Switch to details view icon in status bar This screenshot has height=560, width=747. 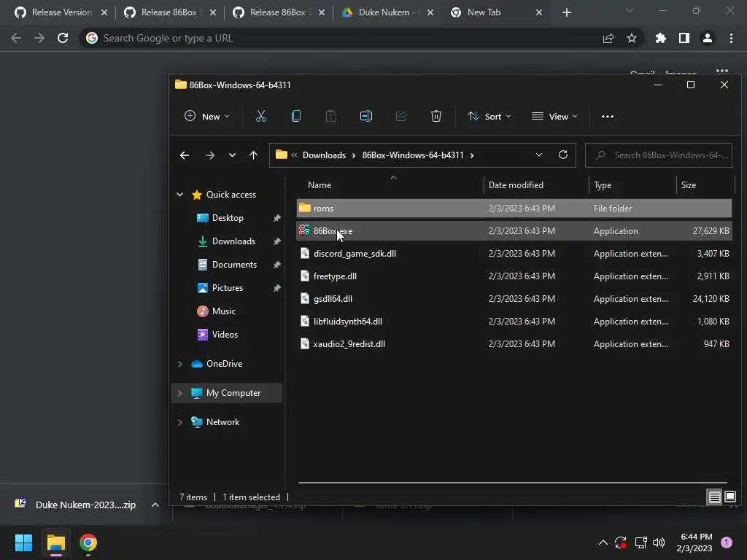715,497
